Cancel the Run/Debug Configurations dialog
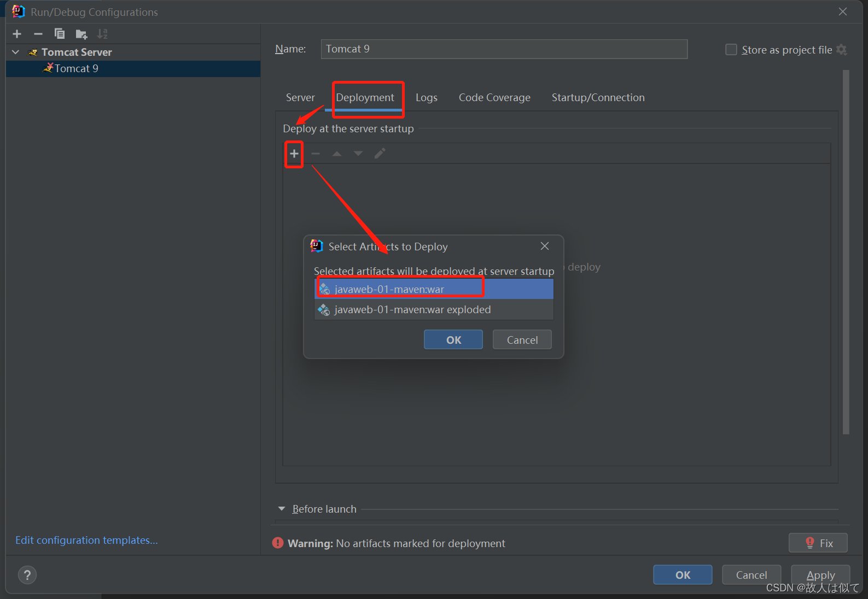868x599 pixels. pyautogui.click(x=752, y=574)
